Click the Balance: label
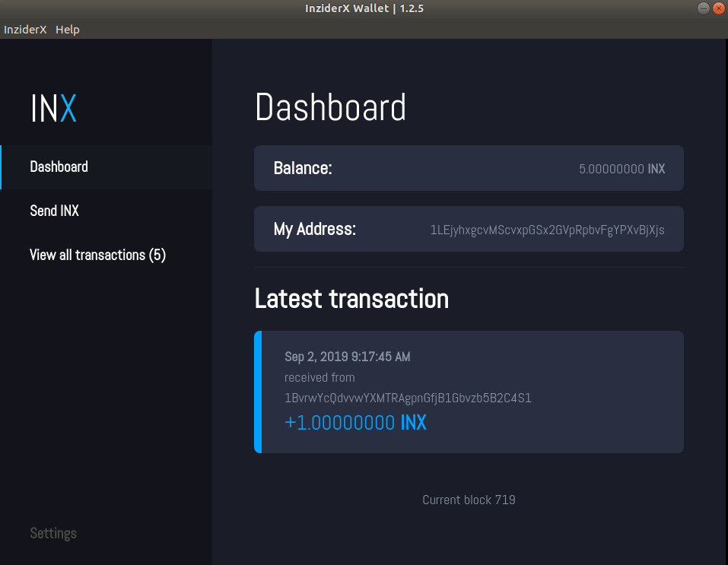 click(x=303, y=168)
